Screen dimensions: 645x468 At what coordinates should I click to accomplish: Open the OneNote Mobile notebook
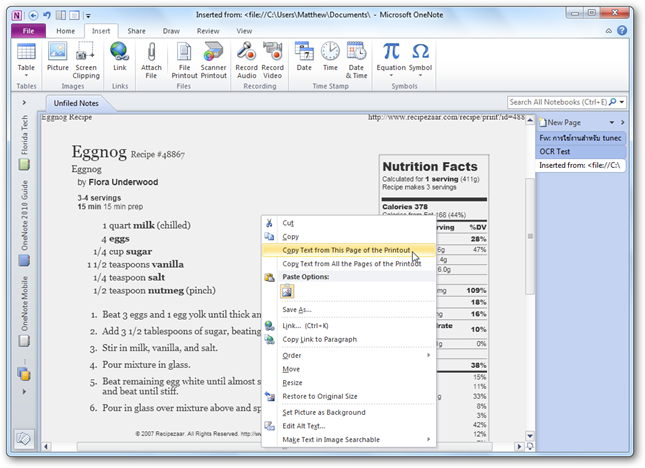24,312
